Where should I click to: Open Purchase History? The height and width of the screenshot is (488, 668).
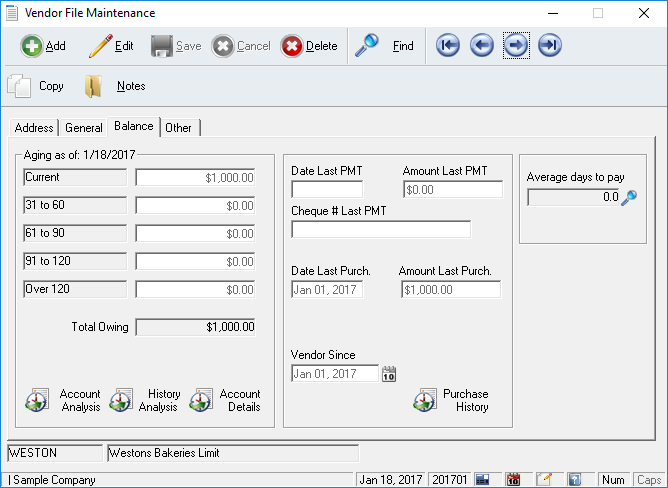click(451, 401)
